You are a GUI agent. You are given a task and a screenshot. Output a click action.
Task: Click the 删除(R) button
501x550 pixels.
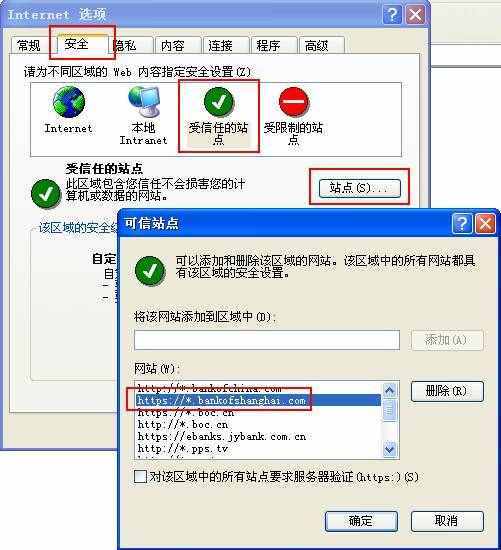(447, 391)
